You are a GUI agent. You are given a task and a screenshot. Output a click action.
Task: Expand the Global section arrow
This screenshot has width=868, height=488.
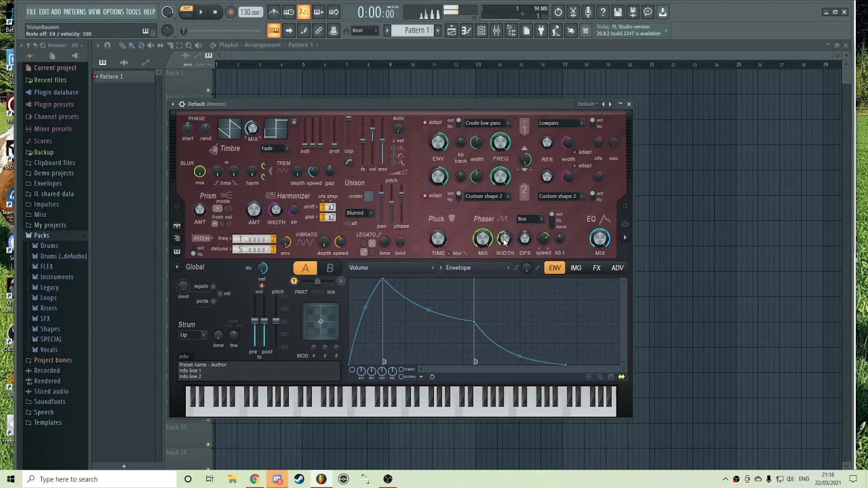click(177, 267)
